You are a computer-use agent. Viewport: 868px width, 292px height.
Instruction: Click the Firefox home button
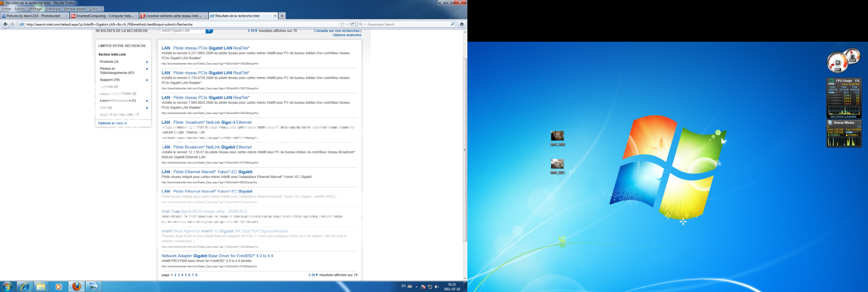coord(461,24)
